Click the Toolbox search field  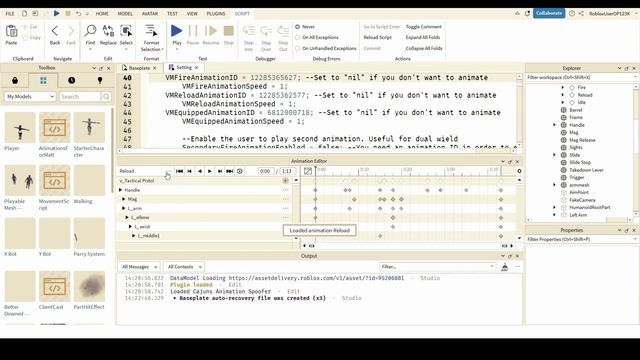tap(80, 97)
